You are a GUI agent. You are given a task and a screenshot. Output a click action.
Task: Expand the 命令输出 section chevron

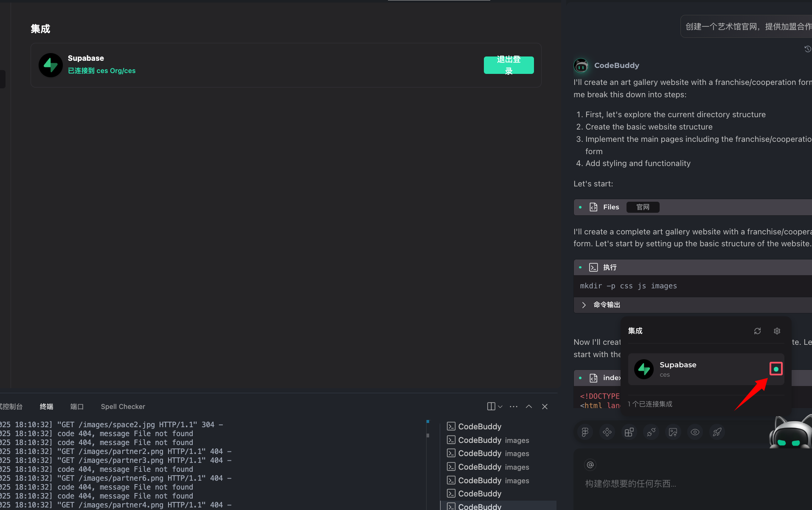(584, 305)
